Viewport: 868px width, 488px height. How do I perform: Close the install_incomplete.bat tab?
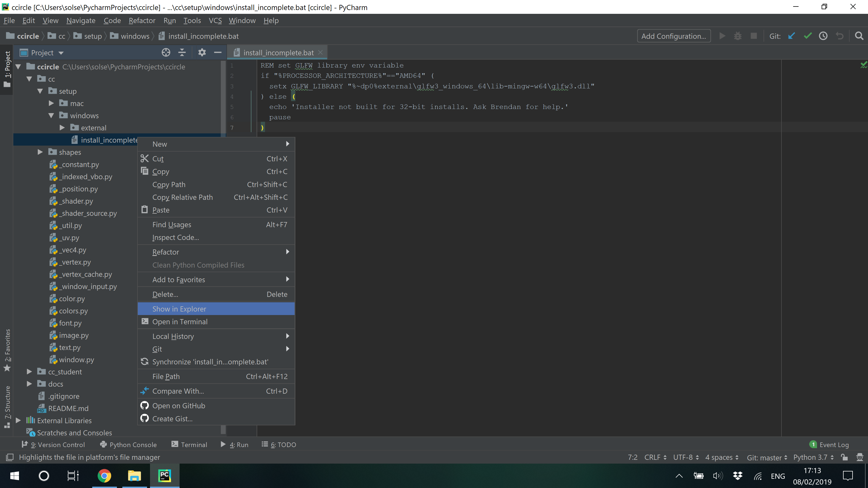[x=320, y=52]
